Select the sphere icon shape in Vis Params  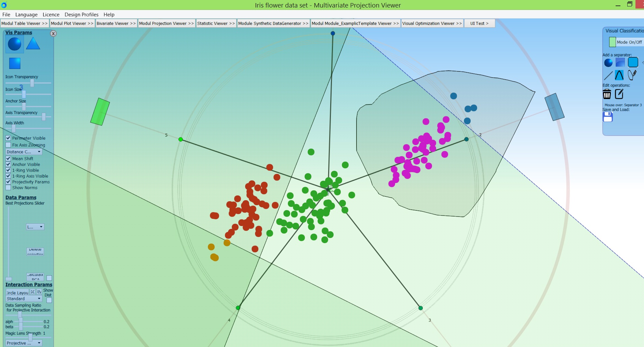(14, 44)
